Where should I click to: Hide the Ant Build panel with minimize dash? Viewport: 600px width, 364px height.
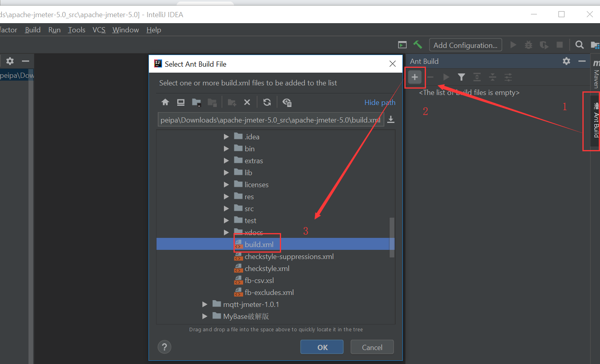pyautogui.click(x=582, y=61)
